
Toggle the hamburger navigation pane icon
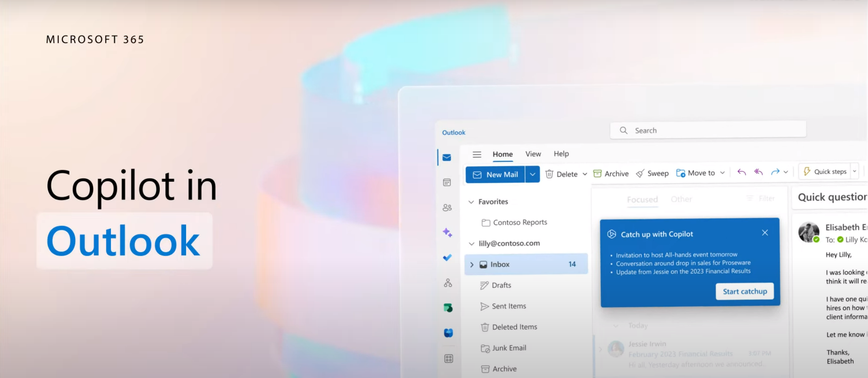477,154
